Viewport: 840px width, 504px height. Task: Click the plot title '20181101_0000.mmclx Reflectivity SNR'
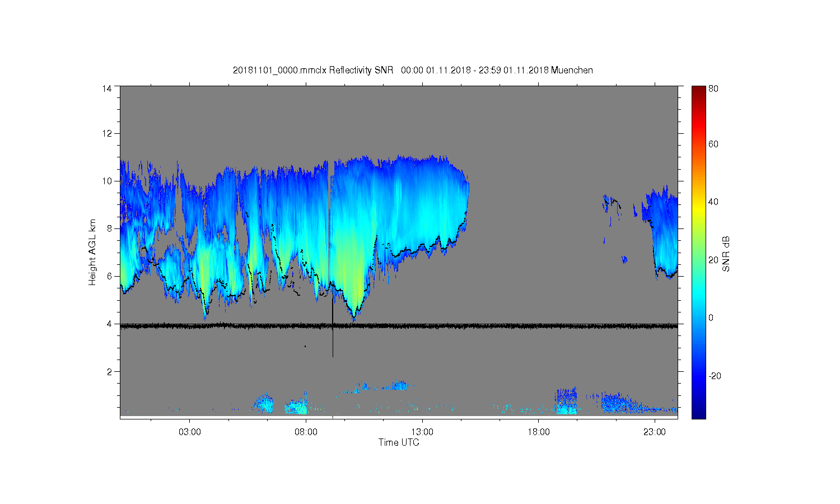point(313,70)
